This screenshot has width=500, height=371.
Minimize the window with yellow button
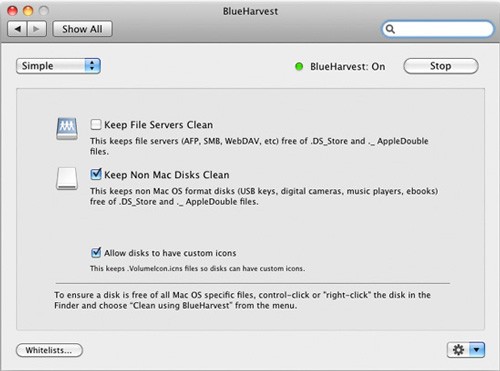pyautogui.click(x=28, y=11)
